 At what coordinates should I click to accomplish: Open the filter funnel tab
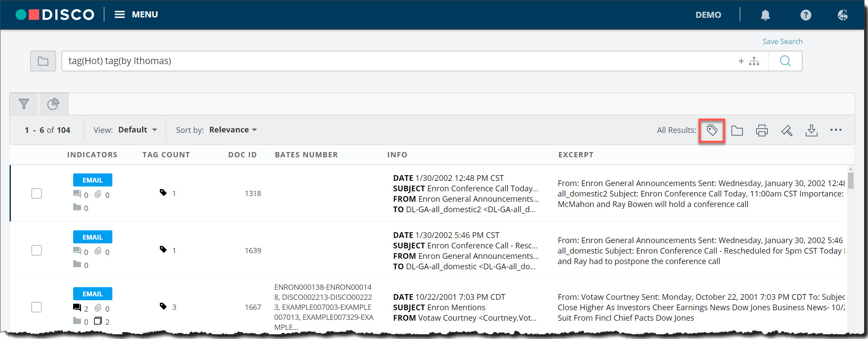24,104
